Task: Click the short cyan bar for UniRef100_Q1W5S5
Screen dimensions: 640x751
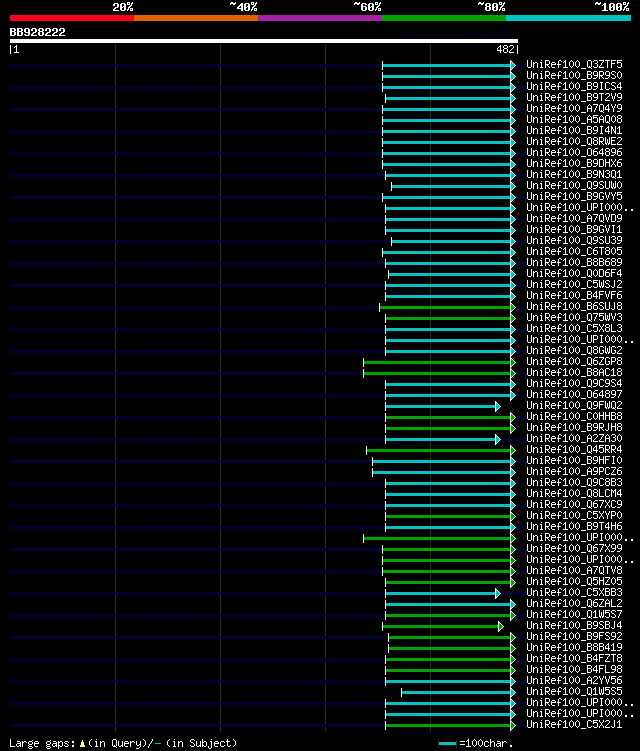Action: point(458,693)
